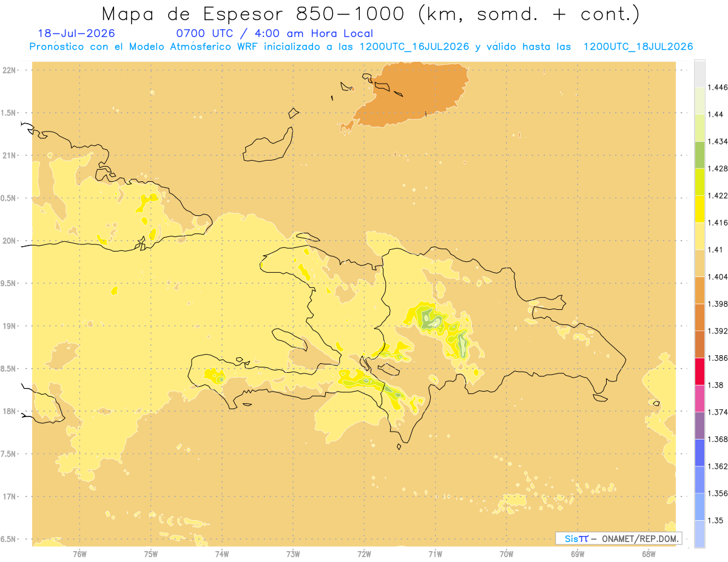Viewport: 728px width, 562px height.
Task: Click latitude label '19N'
Action: pos(9,326)
